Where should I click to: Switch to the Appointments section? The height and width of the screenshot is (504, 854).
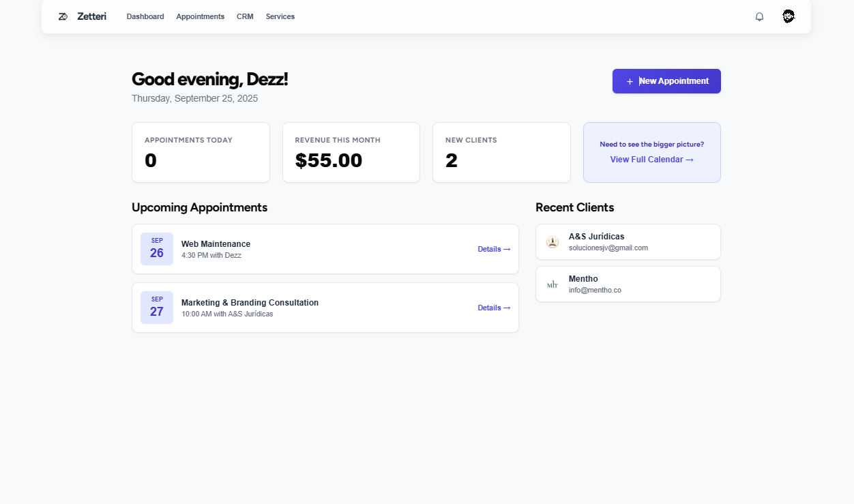point(200,16)
